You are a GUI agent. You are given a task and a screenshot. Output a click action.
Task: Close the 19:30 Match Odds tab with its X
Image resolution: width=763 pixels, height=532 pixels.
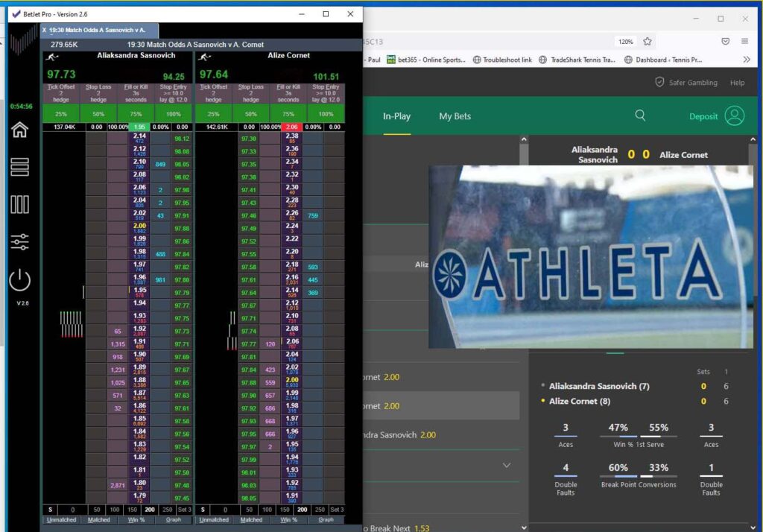[44, 31]
